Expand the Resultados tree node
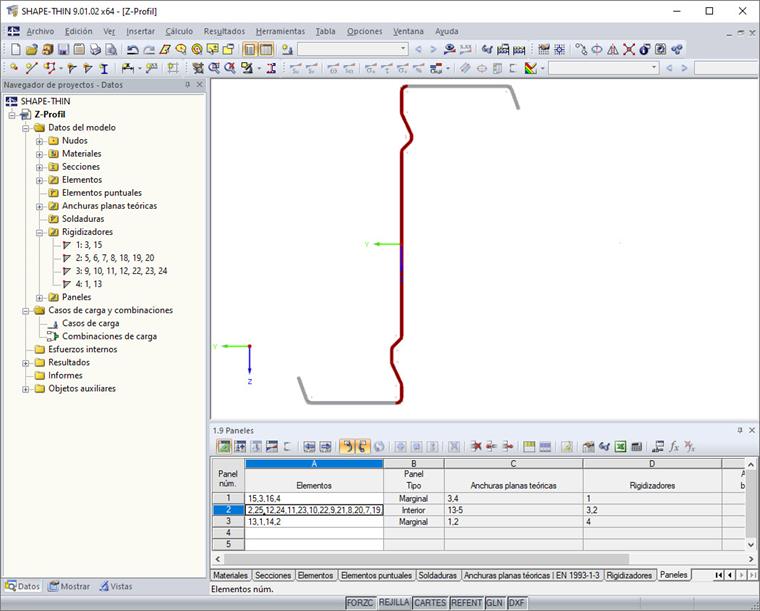 [26, 363]
